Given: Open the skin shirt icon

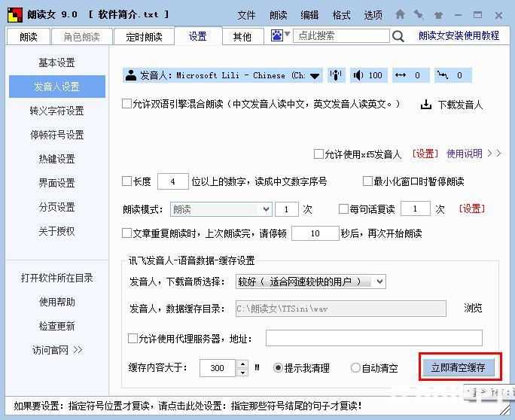Looking at the screenshot, I should [438, 15].
